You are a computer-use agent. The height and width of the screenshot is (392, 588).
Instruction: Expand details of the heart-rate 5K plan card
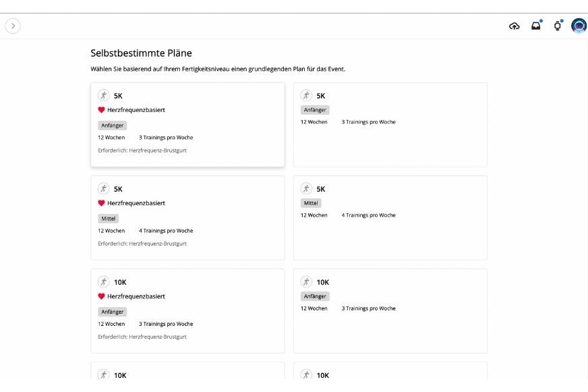tap(187, 123)
